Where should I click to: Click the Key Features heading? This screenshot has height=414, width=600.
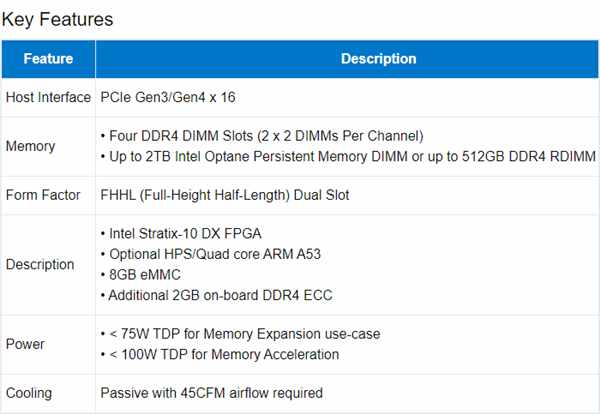tap(57, 19)
